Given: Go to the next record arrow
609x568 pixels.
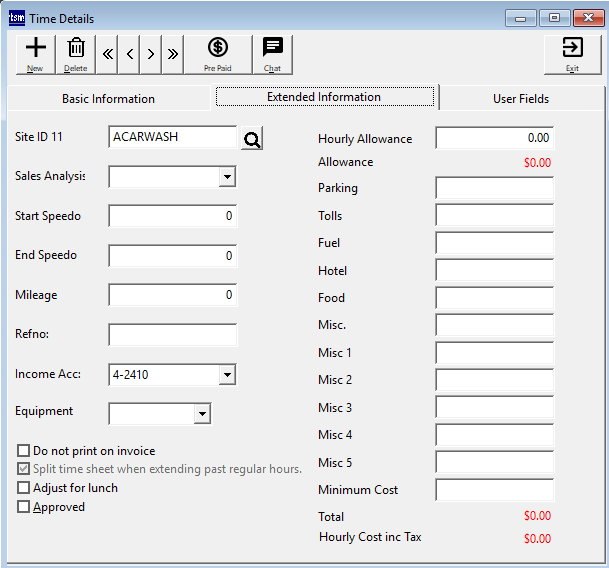Looking at the screenshot, I should (x=151, y=54).
